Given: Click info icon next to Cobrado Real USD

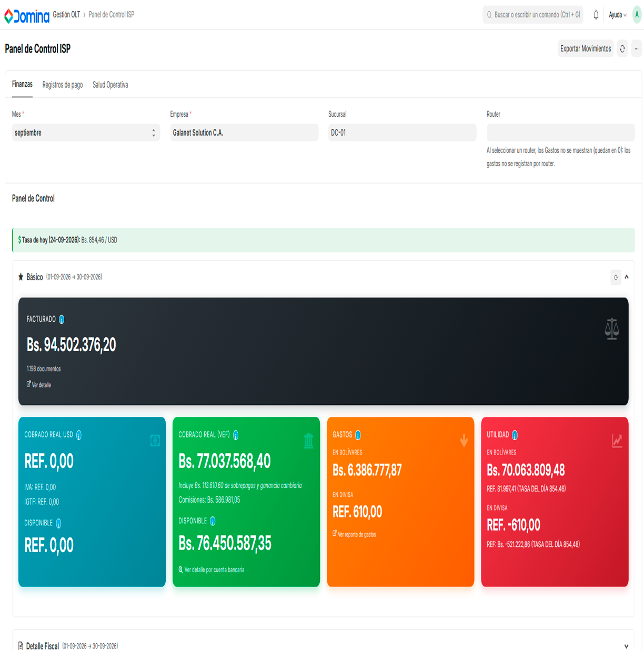Looking at the screenshot, I should [79, 435].
